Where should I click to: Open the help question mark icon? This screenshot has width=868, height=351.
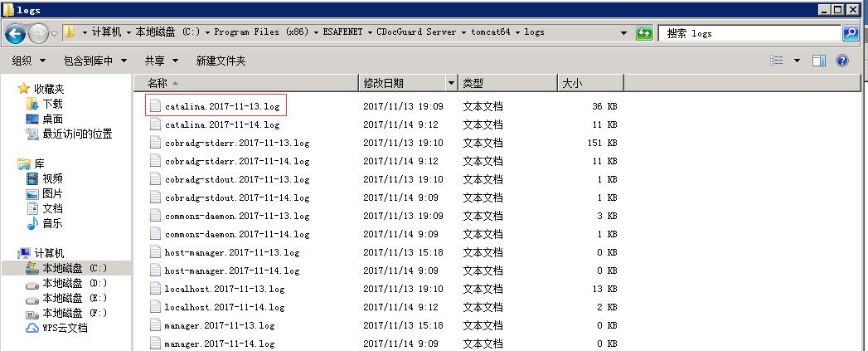coord(842,61)
